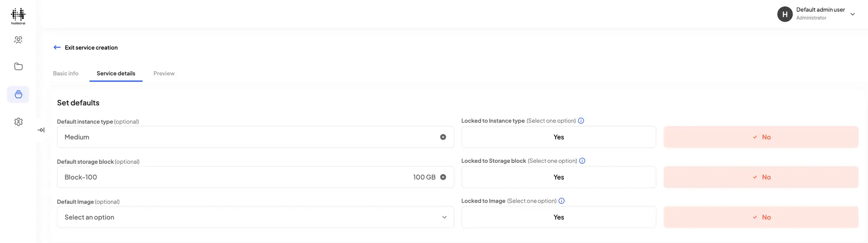The image size is (868, 243).
Task: Switch to the Preview tab
Action: (164, 73)
